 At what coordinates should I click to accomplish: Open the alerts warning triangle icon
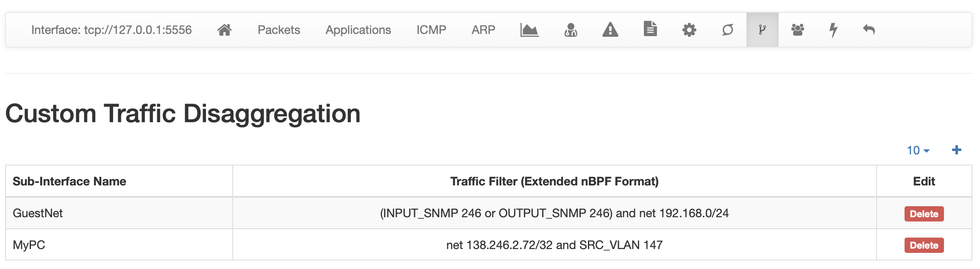click(610, 30)
